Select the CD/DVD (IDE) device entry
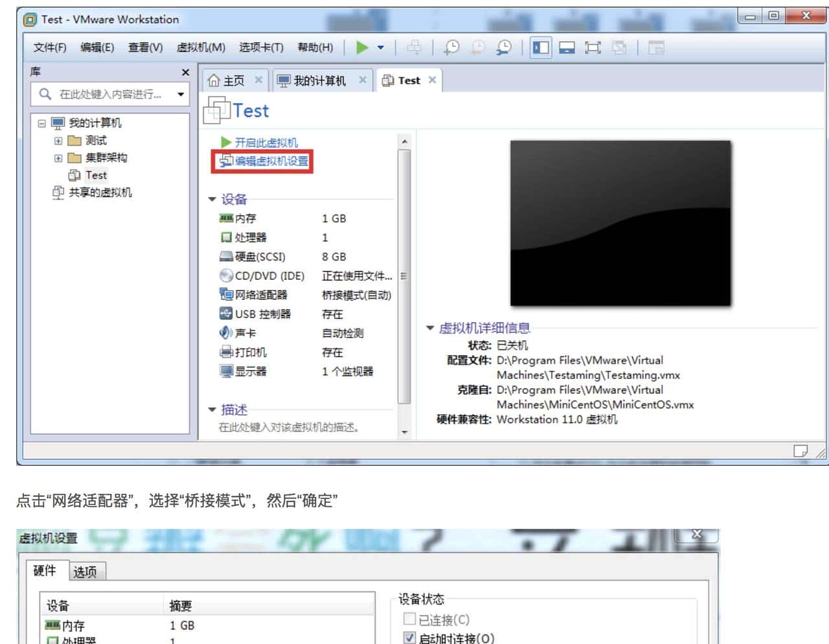This screenshot has height=644, width=829. pyautogui.click(x=269, y=276)
